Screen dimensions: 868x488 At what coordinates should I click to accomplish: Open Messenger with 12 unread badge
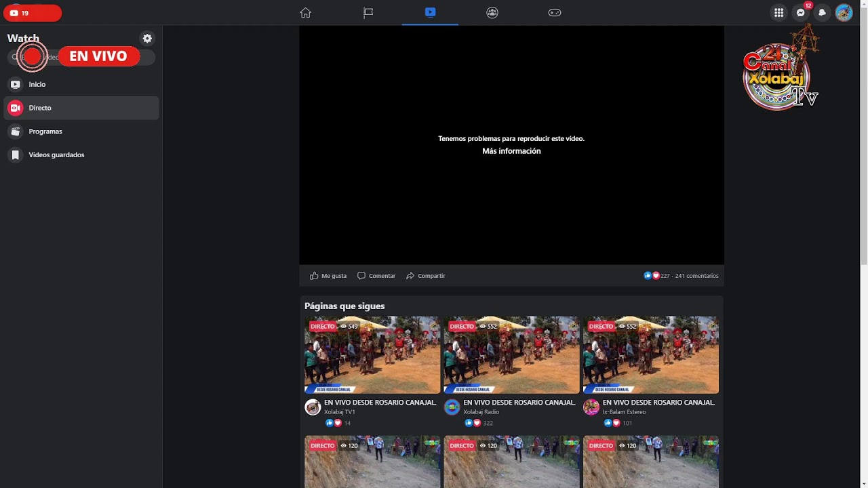point(801,13)
